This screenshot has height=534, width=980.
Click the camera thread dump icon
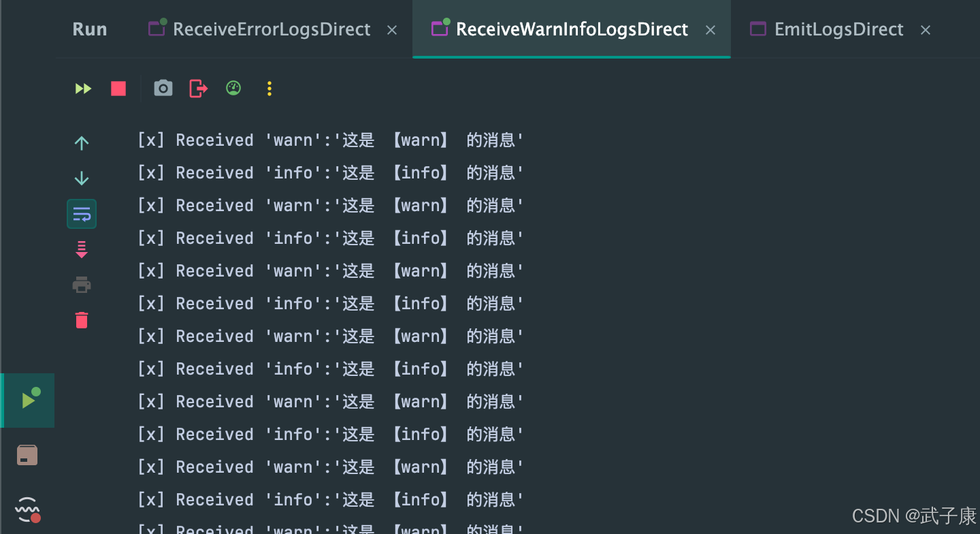[163, 89]
